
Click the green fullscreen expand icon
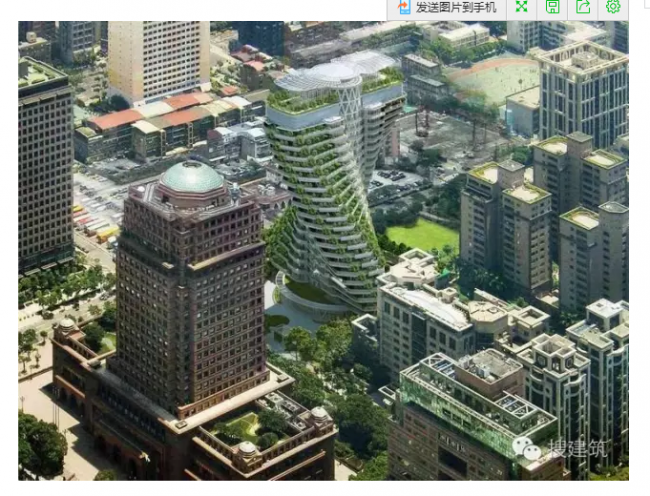click(521, 7)
